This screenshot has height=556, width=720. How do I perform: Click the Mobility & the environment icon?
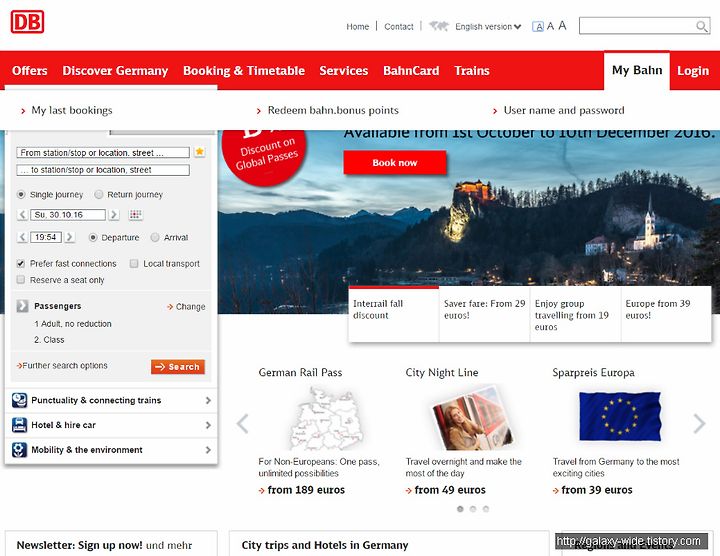click(x=19, y=450)
